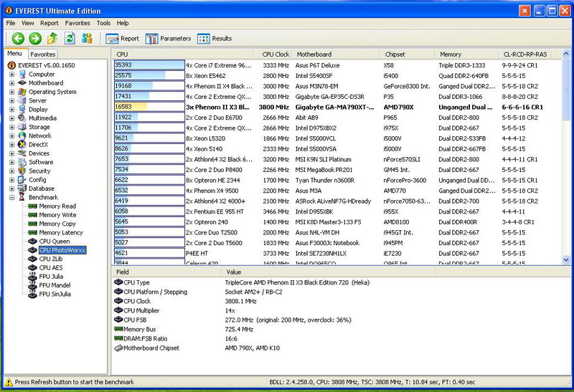Sort by Memory column header
This screenshot has height=392, width=574.
[x=467, y=54]
